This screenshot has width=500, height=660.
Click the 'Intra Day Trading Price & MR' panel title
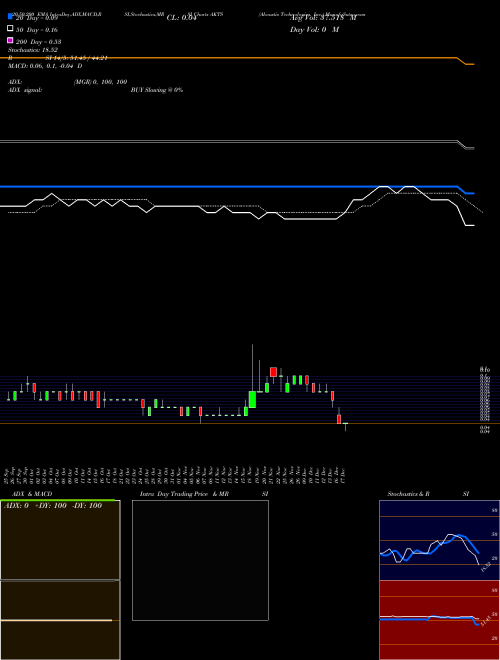(x=184, y=494)
